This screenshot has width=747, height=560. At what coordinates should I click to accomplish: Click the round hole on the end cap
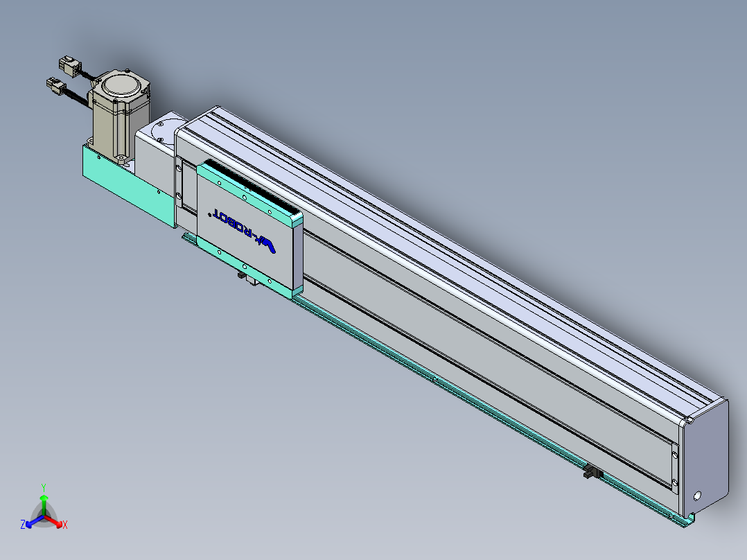click(697, 496)
